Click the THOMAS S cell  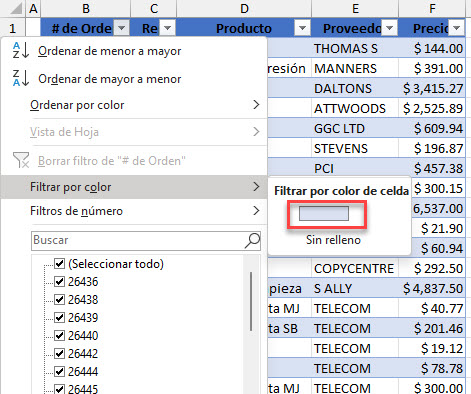pos(355,48)
